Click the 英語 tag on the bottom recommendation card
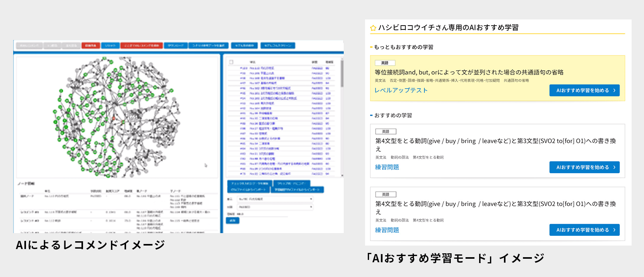Viewport: 644px width, 277px height. pyautogui.click(x=385, y=194)
